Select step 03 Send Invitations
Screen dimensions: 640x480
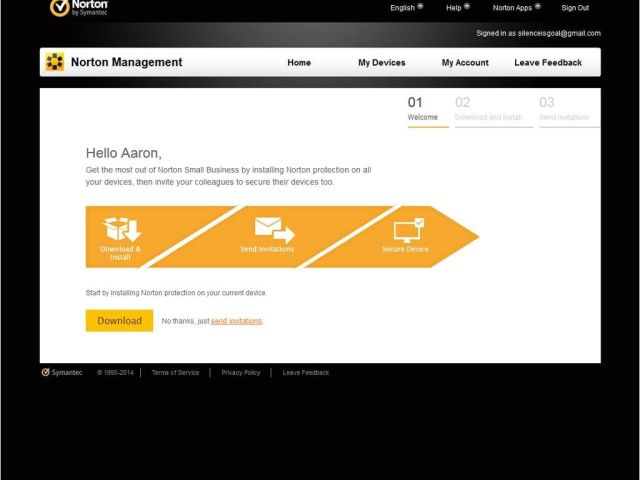click(564, 109)
